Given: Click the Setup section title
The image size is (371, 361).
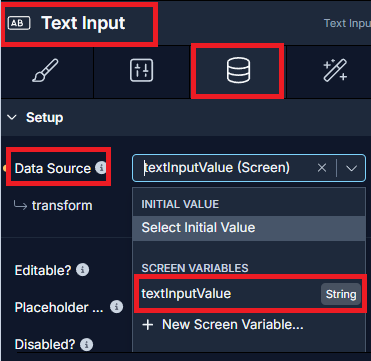Looking at the screenshot, I should [44, 117].
